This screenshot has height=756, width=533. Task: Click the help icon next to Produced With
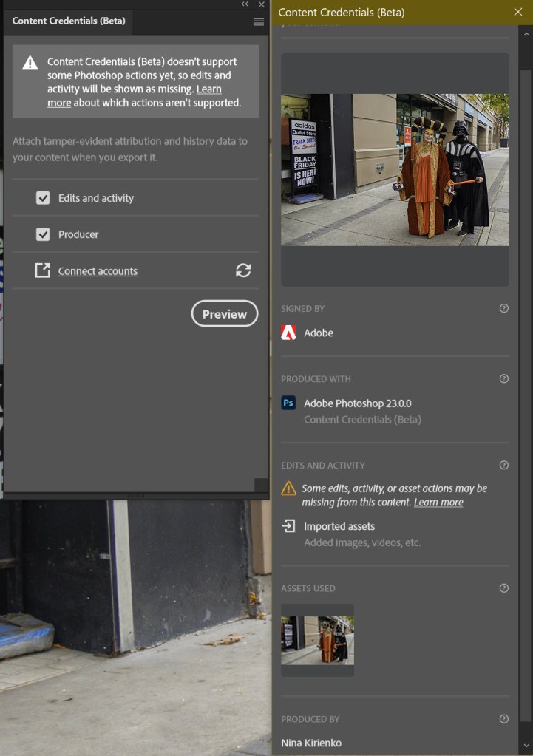pyautogui.click(x=504, y=378)
